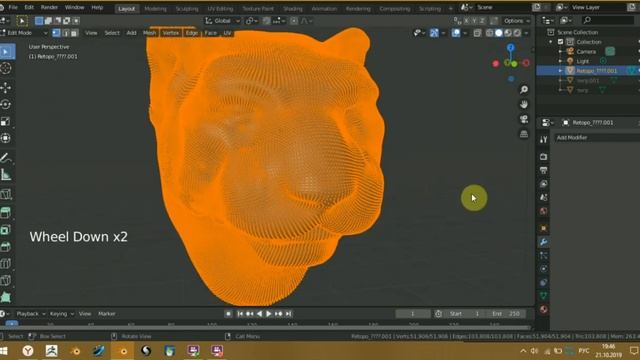Image resolution: width=640 pixels, height=360 pixels.
Task: Jump to the timeline end frame
Action: (x=289, y=314)
